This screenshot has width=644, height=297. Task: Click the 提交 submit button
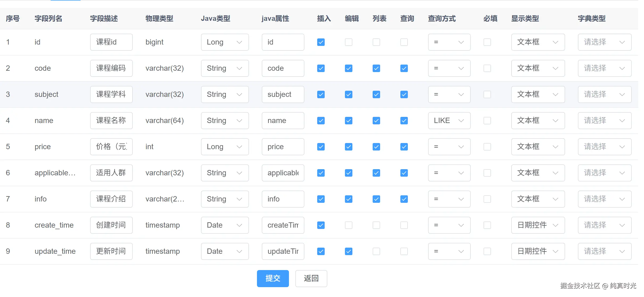click(273, 278)
